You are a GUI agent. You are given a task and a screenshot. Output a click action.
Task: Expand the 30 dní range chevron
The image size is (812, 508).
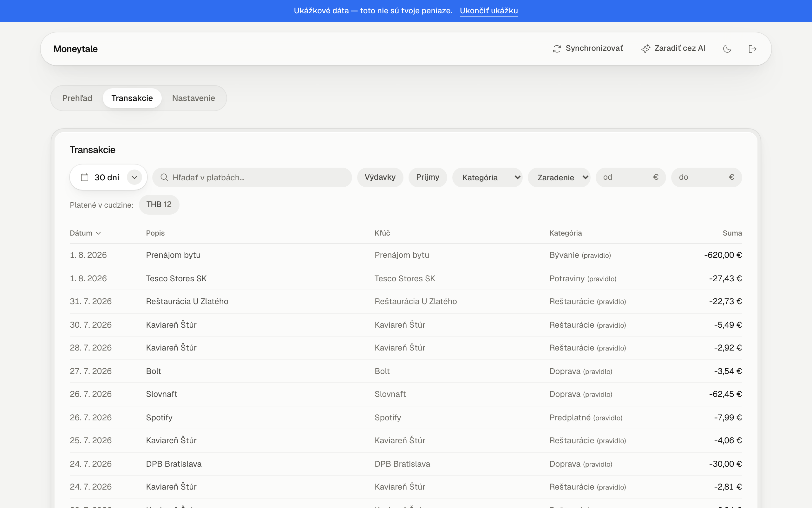134,177
